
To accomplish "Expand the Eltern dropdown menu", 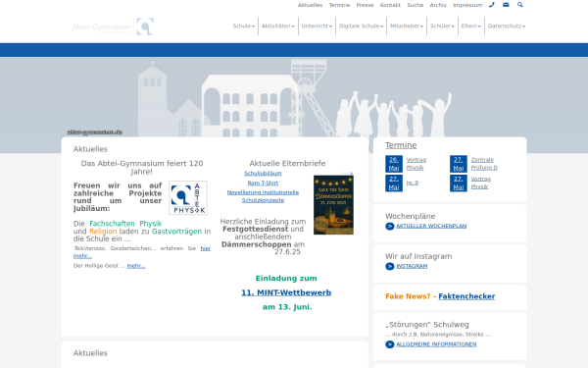I will (x=471, y=26).
